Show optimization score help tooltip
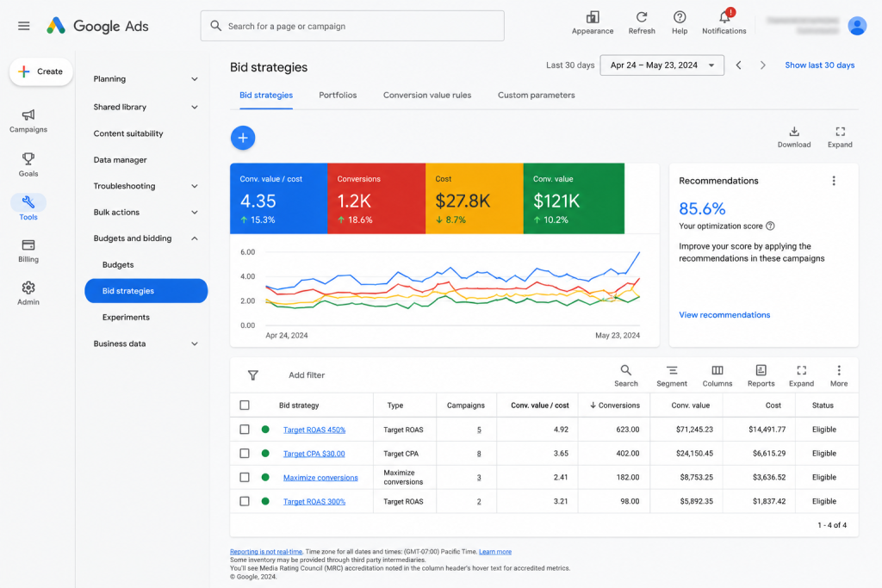 coord(770,226)
